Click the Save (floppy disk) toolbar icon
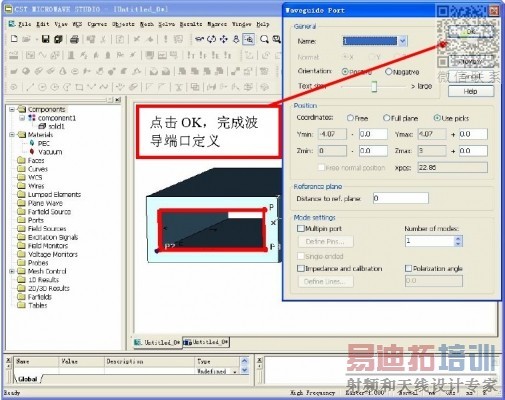The image size is (505, 400). (x=45, y=39)
